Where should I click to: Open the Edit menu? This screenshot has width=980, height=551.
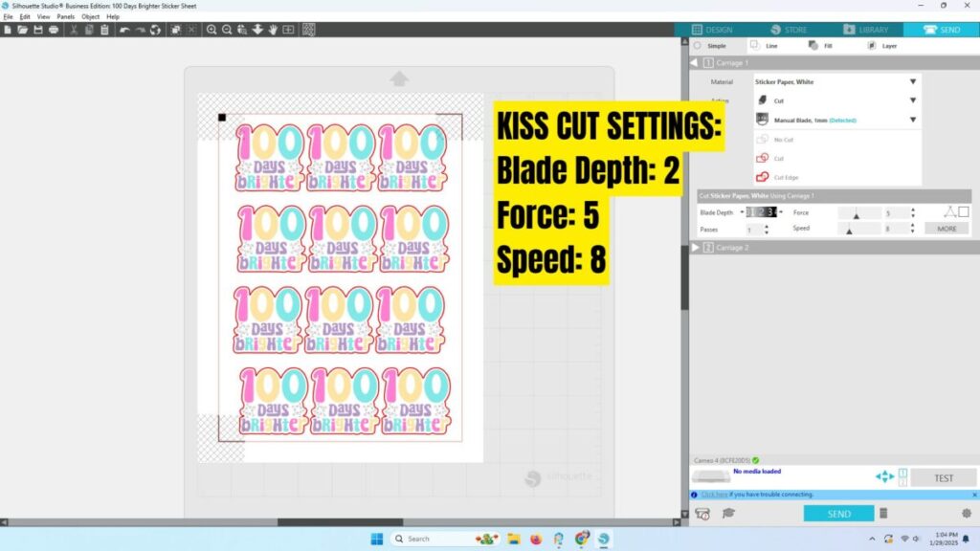25,17
